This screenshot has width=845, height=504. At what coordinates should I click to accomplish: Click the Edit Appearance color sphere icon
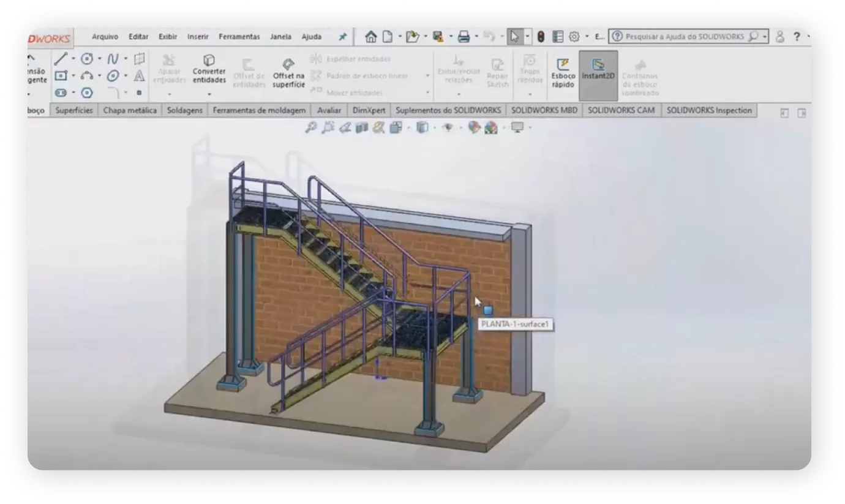tap(473, 127)
